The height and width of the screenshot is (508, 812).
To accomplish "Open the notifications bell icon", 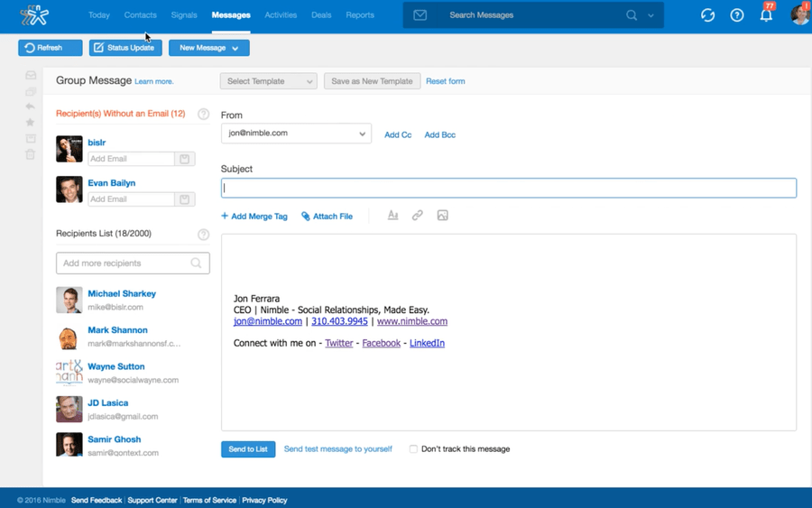I will tap(766, 15).
